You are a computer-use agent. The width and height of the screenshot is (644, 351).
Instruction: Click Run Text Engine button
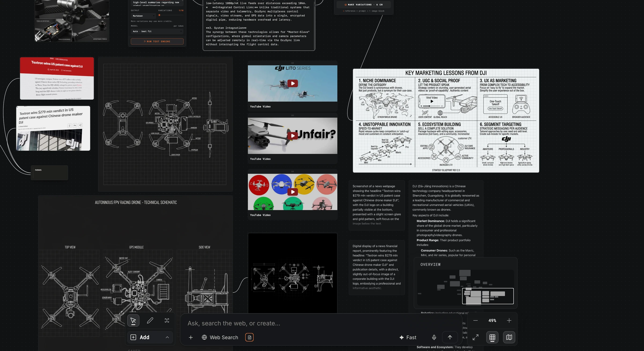pos(157,41)
